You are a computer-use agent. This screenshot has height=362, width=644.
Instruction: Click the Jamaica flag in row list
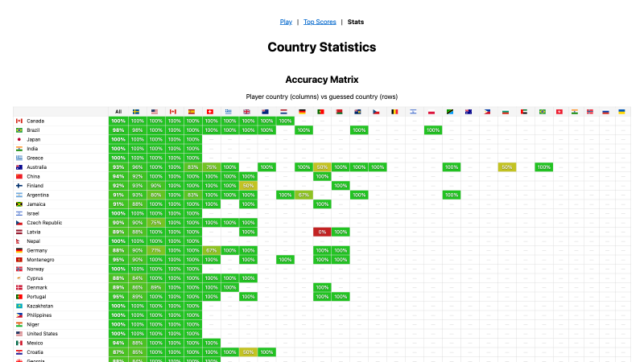[19, 204]
